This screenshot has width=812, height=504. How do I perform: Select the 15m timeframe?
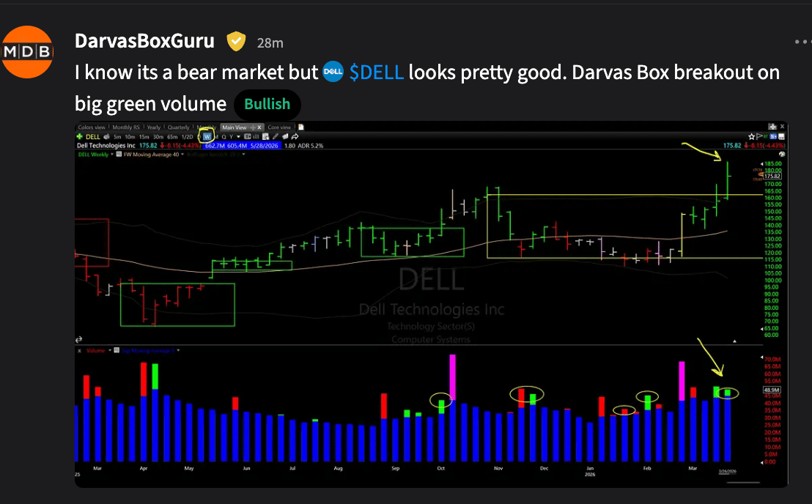click(144, 136)
